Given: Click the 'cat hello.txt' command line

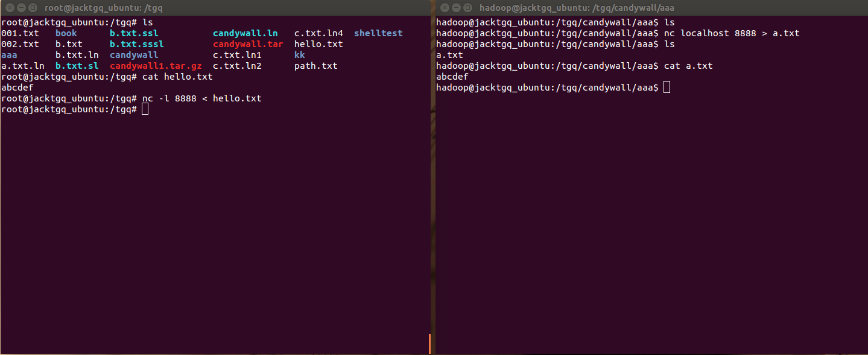Looking at the screenshot, I should (x=177, y=77).
